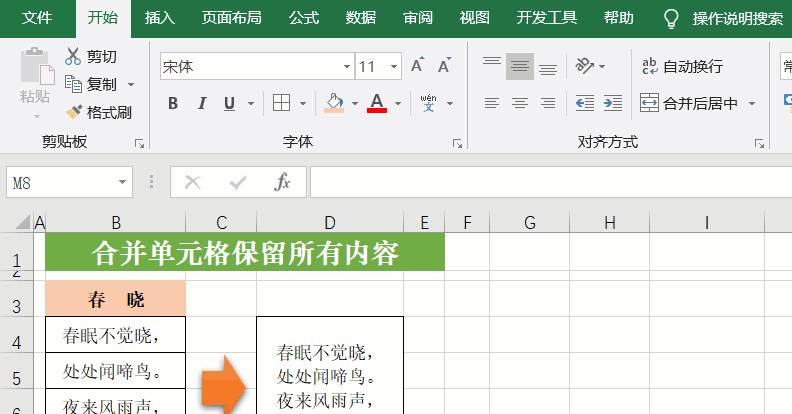Apply red font color A
The width and height of the screenshot is (792, 414).
click(x=377, y=104)
